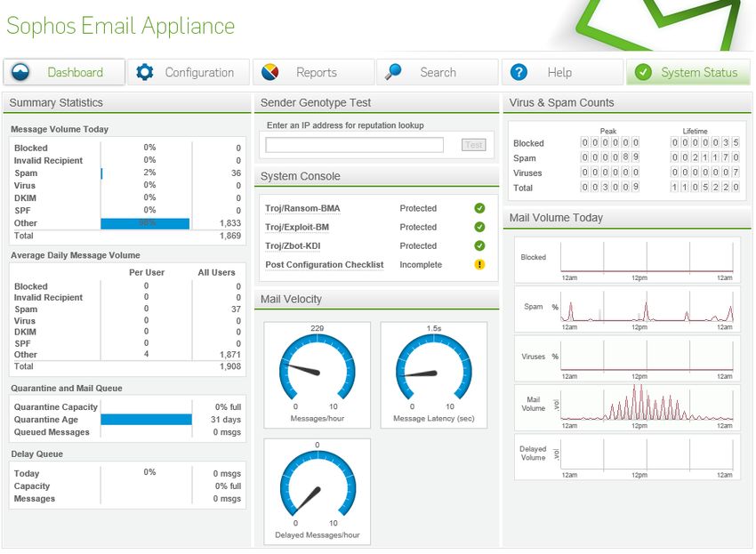Click the Invalid Recipient label under Message Volume Today
The width and height of the screenshot is (756, 554).
point(48,161)
